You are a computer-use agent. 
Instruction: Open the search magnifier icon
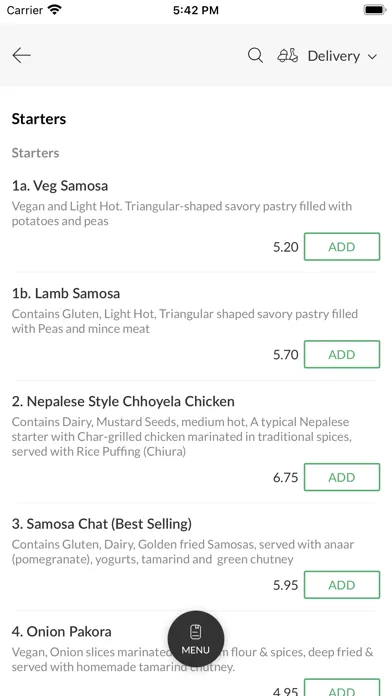click(x=255, y=55)
